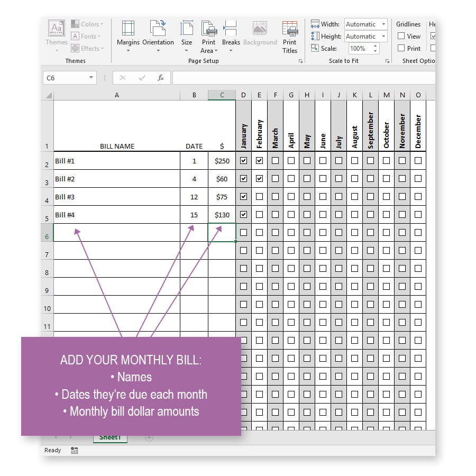Viewport: 476px width, 476px height.
Task: Expand the Height dropdown
Action: (383, 36)
